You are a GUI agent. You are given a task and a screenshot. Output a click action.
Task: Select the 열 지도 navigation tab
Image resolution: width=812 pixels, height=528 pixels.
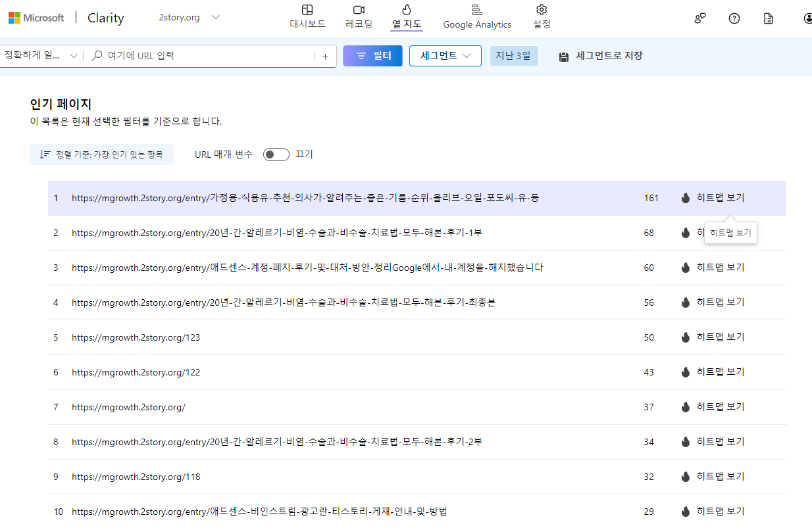pyautogui.click(x=406, y=16)
